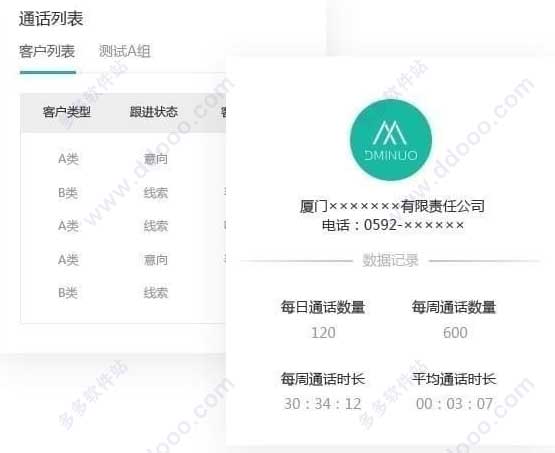The image size is (555, 453).
Task: Click the 平均通话时长 value 00:03:07
Action: [454, 404]
